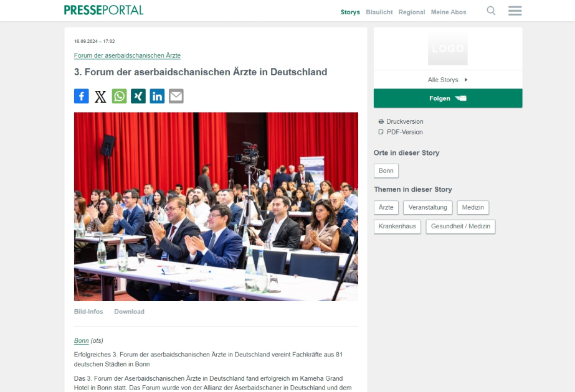
Task: Open Meine Abos
Action: (449, 12)
